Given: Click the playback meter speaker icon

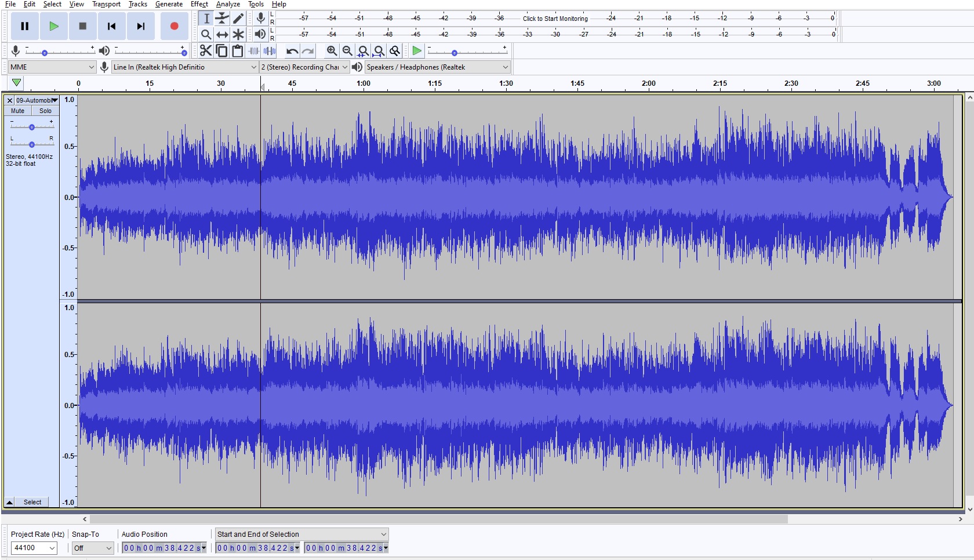Looking at the screenshot, I should (260, 34).
